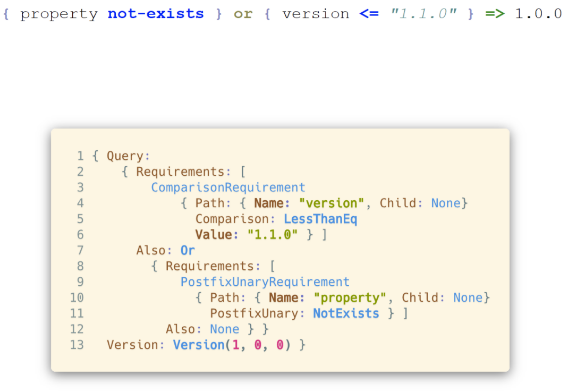The height and width of the screenshot is (392, 568).
Task: Click 'Requirements:' on line 2
Action: click(183, 172)
